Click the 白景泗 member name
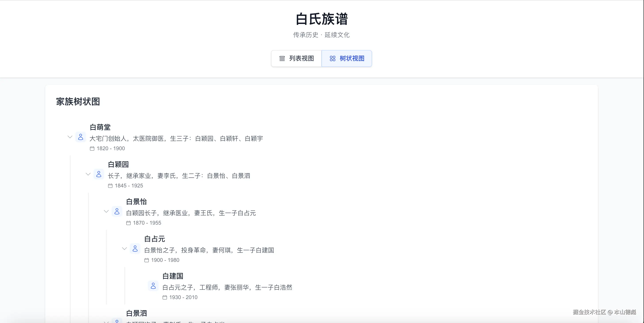The width and height of the screenshot is (644, 323). coord(136,313)
